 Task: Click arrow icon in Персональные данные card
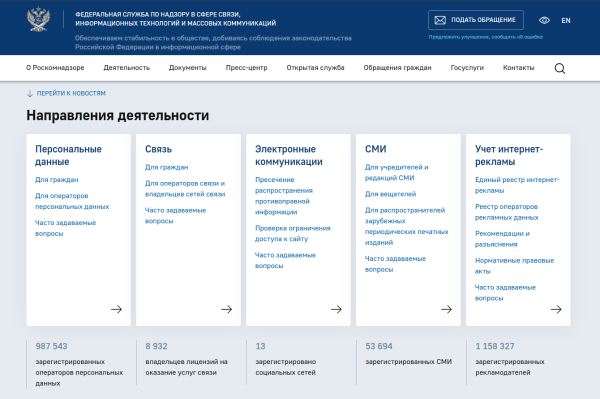coord(116,309)
